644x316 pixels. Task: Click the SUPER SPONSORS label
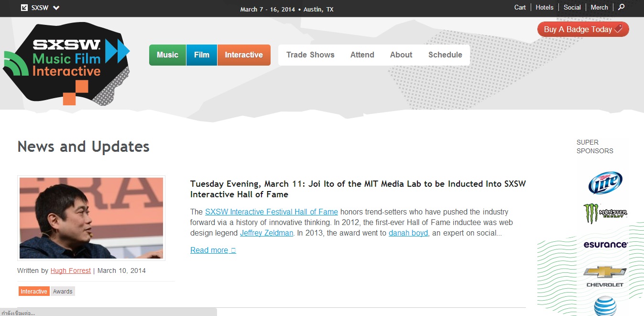point(595,147)
